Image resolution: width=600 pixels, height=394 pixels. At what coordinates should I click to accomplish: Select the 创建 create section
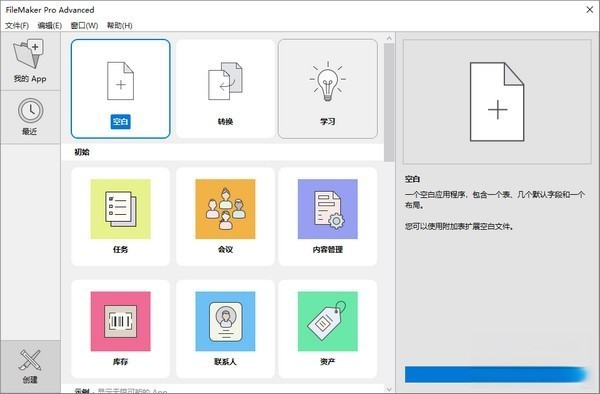click(30, 366)
